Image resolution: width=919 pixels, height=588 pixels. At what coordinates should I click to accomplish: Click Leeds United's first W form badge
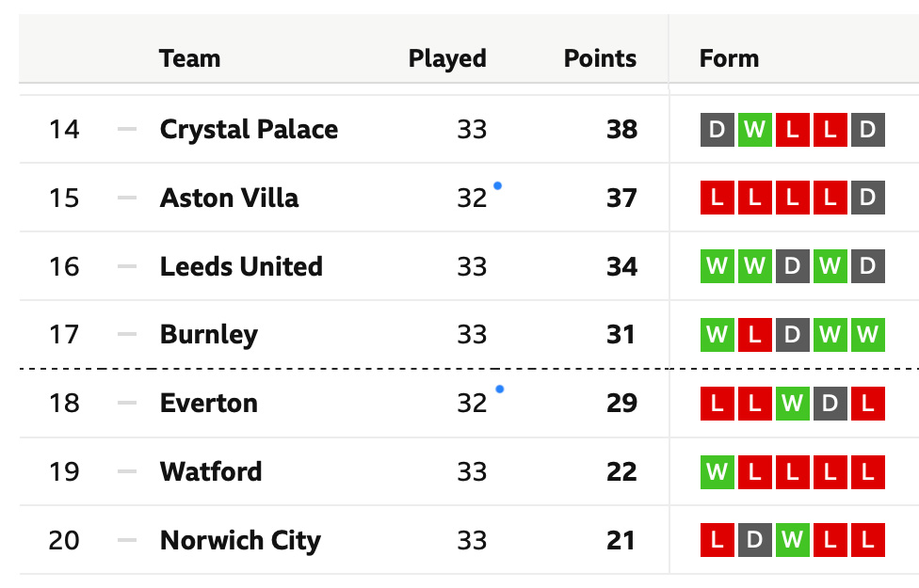(717, 266)
